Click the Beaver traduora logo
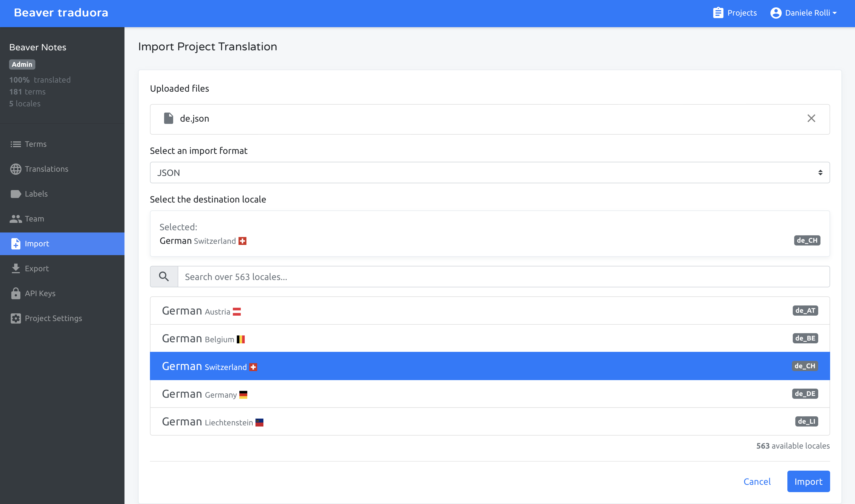Image resolution: width=855 pixels, height=504 pixels. click(61, 13)
